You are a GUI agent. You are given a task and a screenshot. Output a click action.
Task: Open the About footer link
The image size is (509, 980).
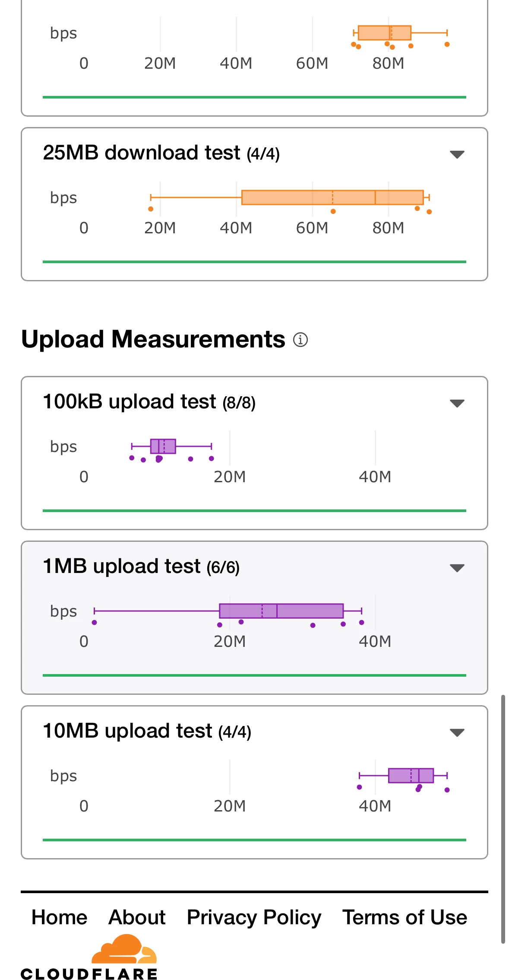[137, 917]
